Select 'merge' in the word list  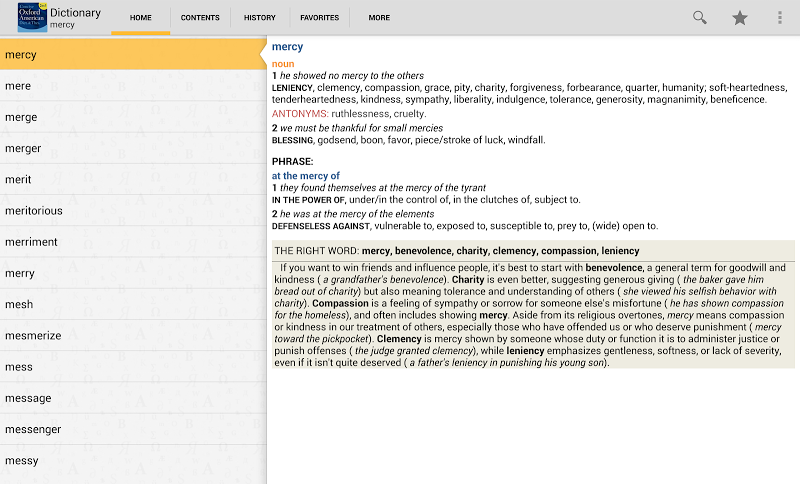tap(133, 117)
